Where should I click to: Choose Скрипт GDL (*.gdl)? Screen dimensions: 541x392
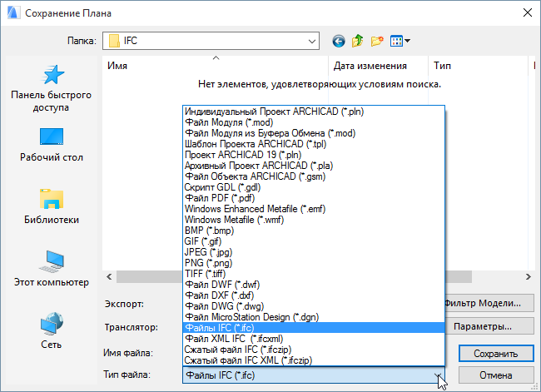coord(314,187)
